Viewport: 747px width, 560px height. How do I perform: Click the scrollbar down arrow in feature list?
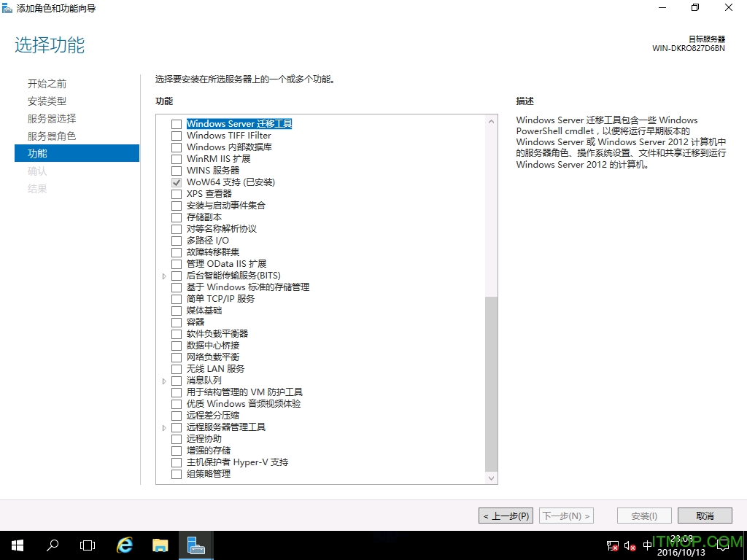point(491,478)
